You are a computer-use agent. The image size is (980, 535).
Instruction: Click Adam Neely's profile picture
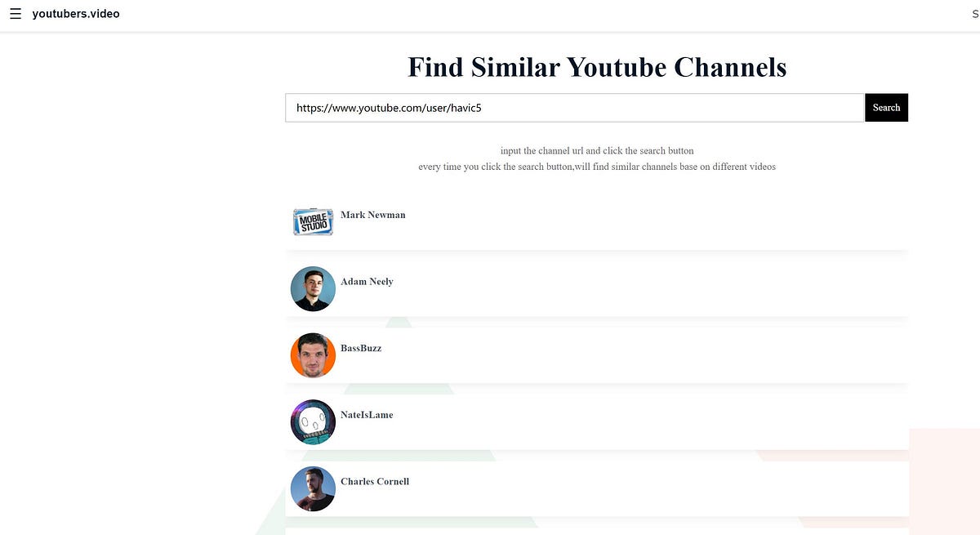coord(313,288)
